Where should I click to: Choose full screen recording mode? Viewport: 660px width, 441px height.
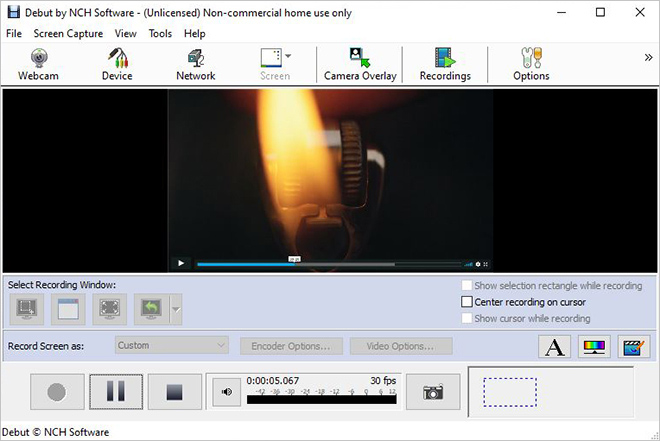(109, 309)
